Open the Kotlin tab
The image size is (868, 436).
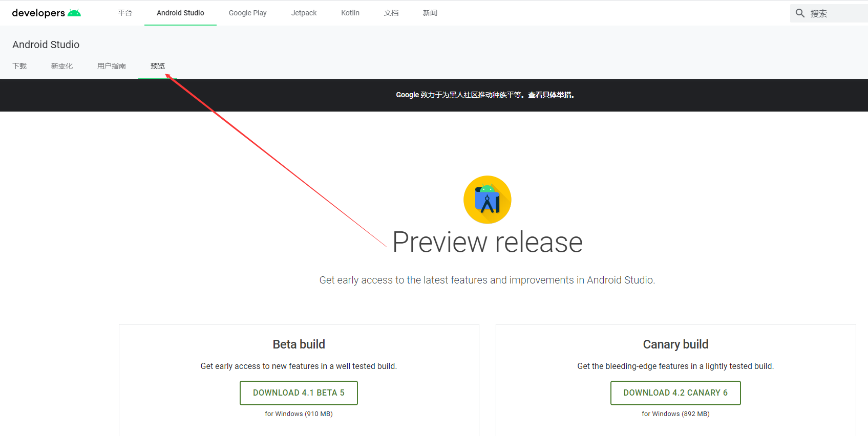click(350, 13)
